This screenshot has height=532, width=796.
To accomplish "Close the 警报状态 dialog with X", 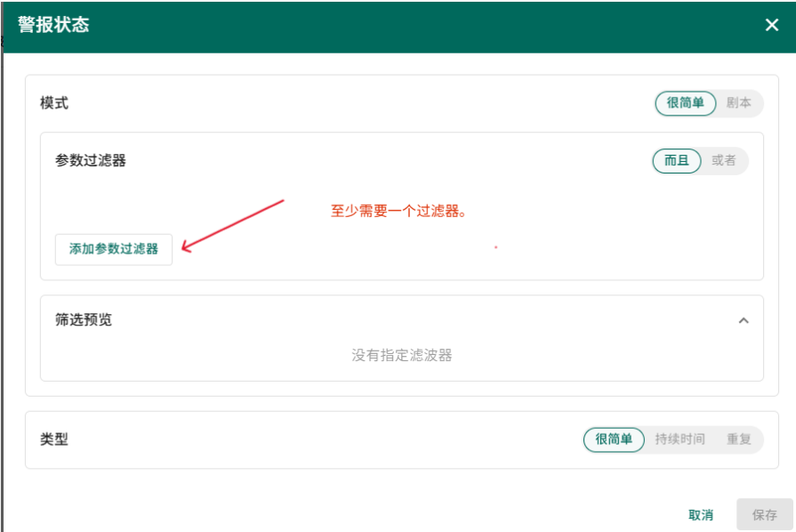I will (771, 25).
